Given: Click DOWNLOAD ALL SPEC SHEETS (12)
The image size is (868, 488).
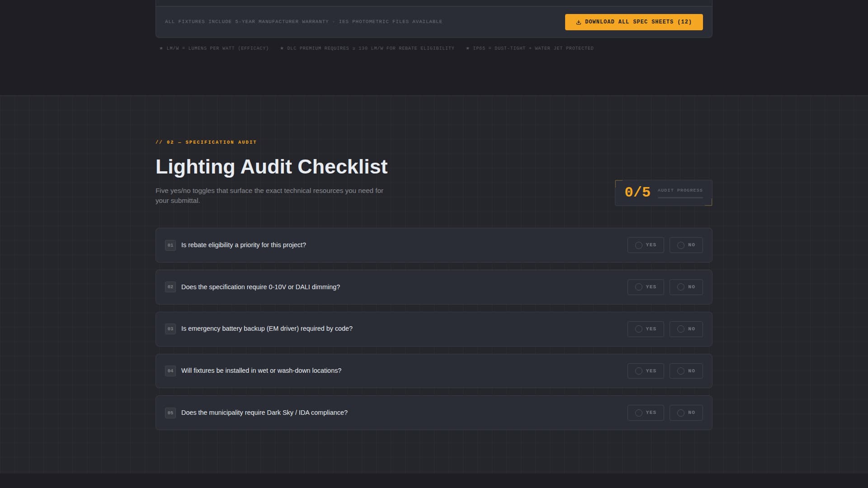Looking at the screenshot, I should [634, 22].
